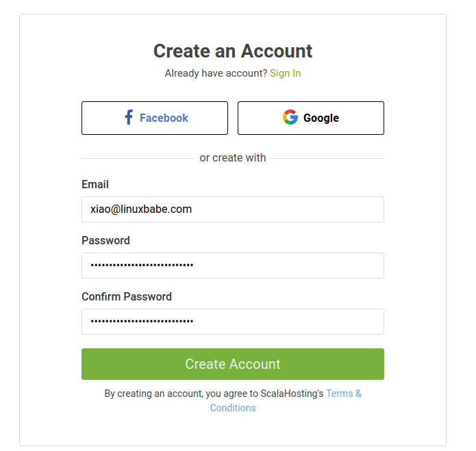Click the "or create with" divider text

(233, 158)
